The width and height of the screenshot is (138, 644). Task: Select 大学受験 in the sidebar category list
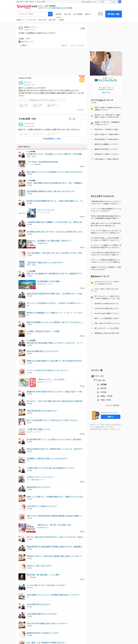103,384
